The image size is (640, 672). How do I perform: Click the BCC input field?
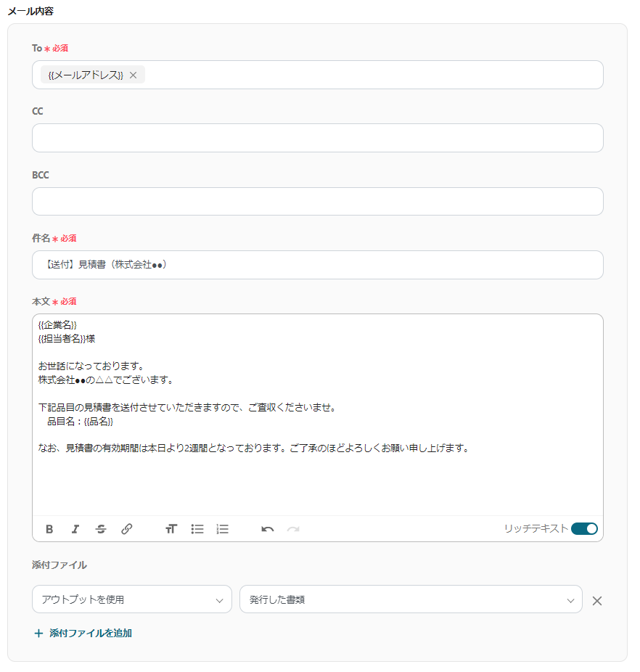(317, 201)
